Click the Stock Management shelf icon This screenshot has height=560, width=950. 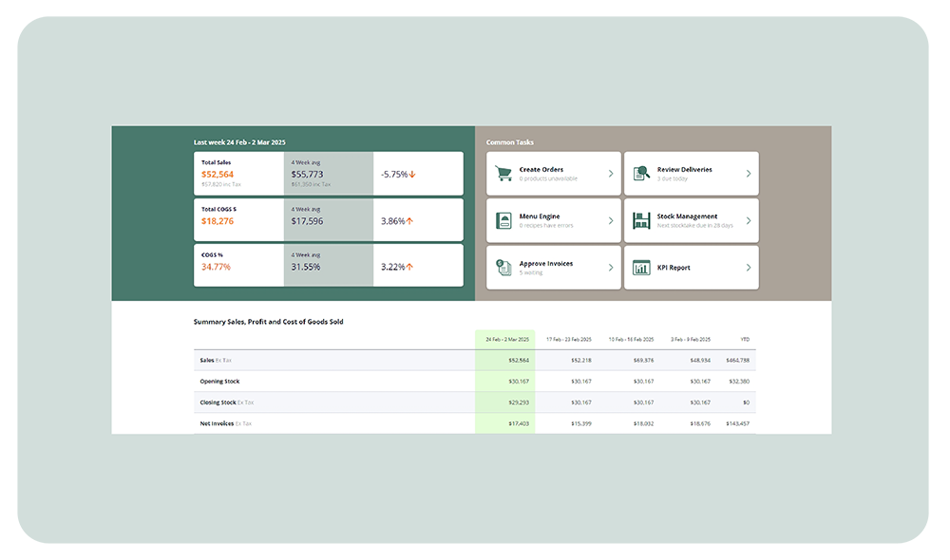(x=641, y=220)
